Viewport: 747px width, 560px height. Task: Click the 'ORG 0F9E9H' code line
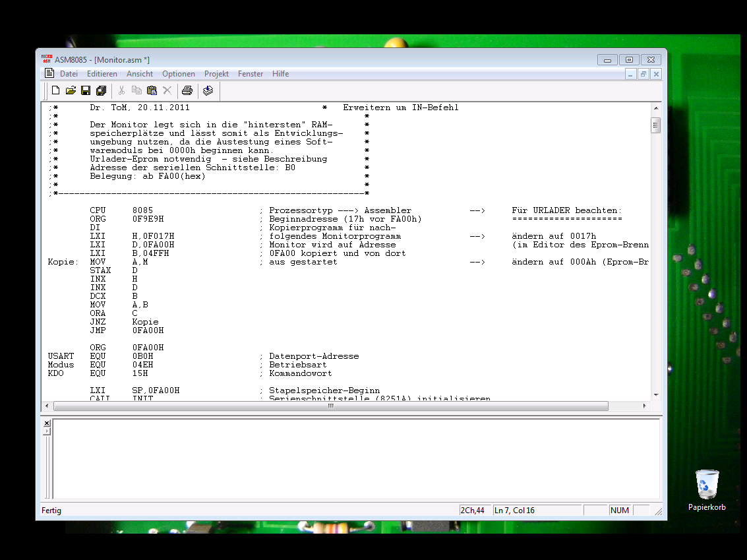click(127, 219)
